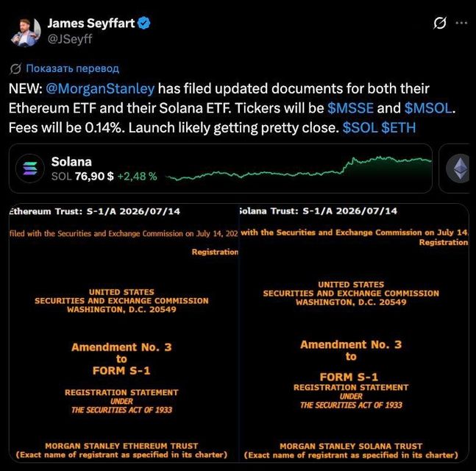The width and height of the screenshot is (476, 471).
Task: Open the Solana price card
Action: 221,169
